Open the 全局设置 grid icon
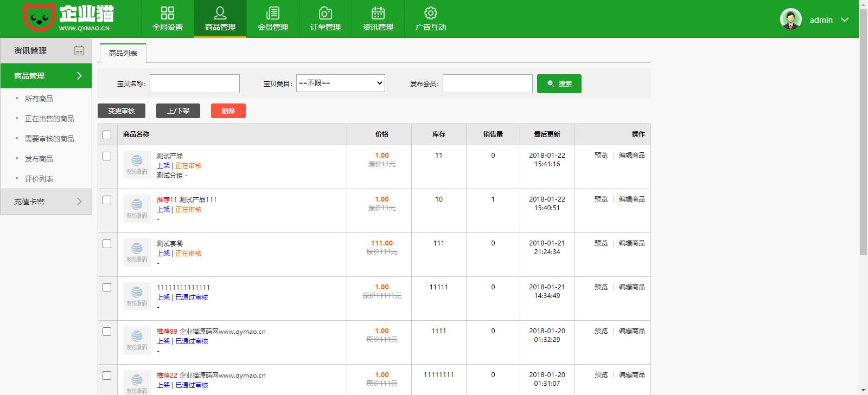This screenshot has height=395, width=868. tap(168, 13)
